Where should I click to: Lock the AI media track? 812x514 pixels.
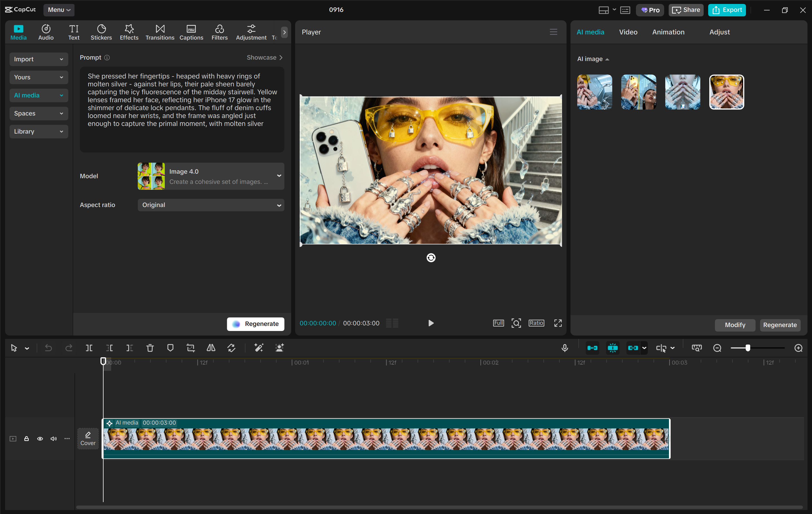[26, 439]
